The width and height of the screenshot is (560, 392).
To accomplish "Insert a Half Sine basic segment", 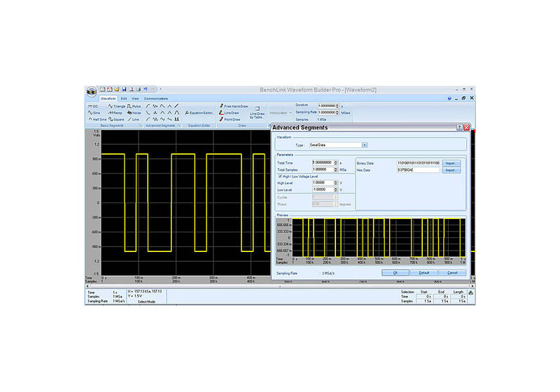I will click(x=97, y=119).
